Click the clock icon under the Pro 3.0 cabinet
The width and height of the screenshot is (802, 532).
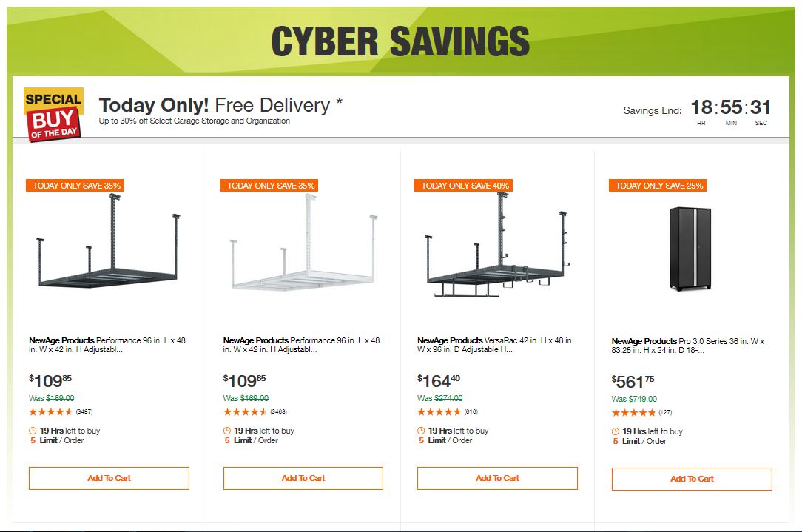616,431
